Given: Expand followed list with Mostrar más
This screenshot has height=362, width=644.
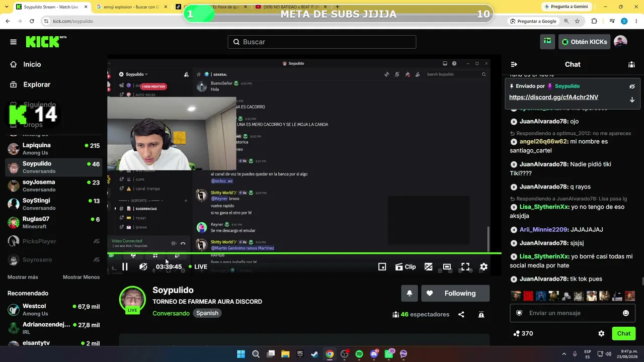Looking at the screenshot, I should [x=23, y=277].
